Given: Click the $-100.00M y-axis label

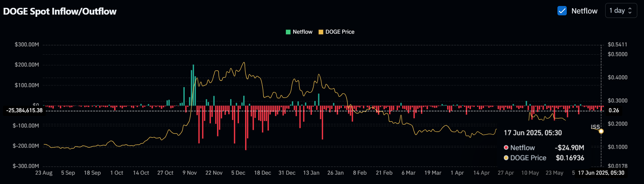Looking at the screenshot, I should 26,126.
